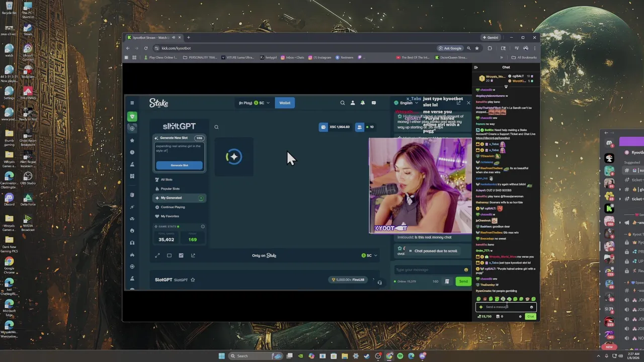Collapse the Kick chat panel arrow
The width and height of the screenshot is (644, 362).
point(476,67)
